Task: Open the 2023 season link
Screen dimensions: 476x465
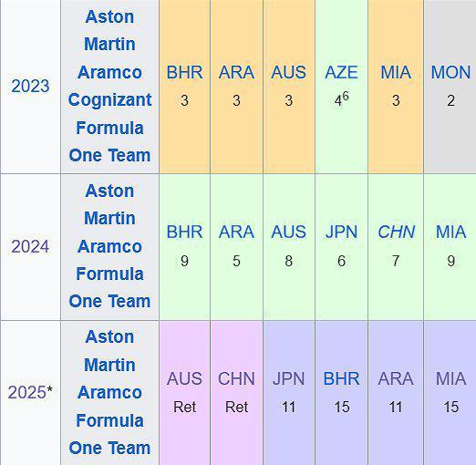Action: click(x=30, y=86)
